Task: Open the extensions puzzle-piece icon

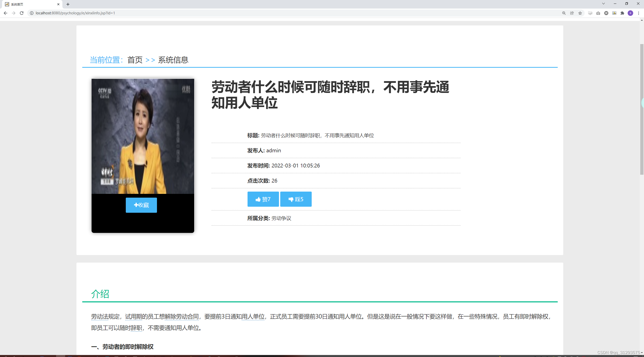Action: (622, 13)
